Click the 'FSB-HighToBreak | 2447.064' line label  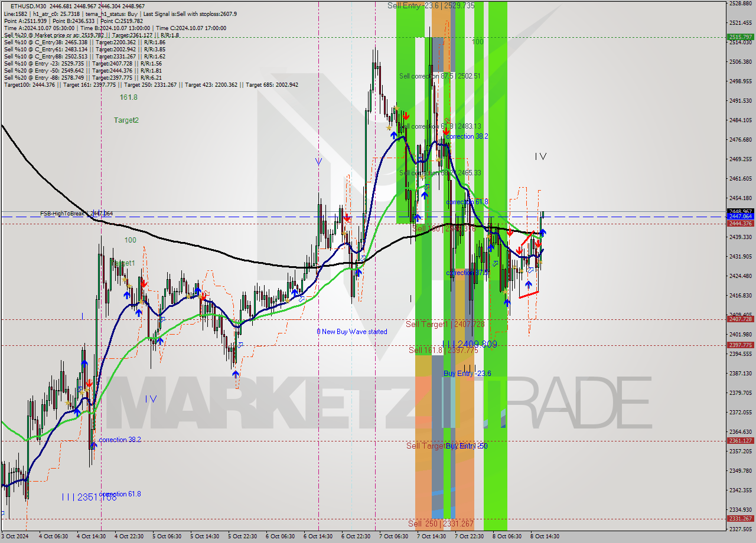pyautogui.click(x=76, y=214)
